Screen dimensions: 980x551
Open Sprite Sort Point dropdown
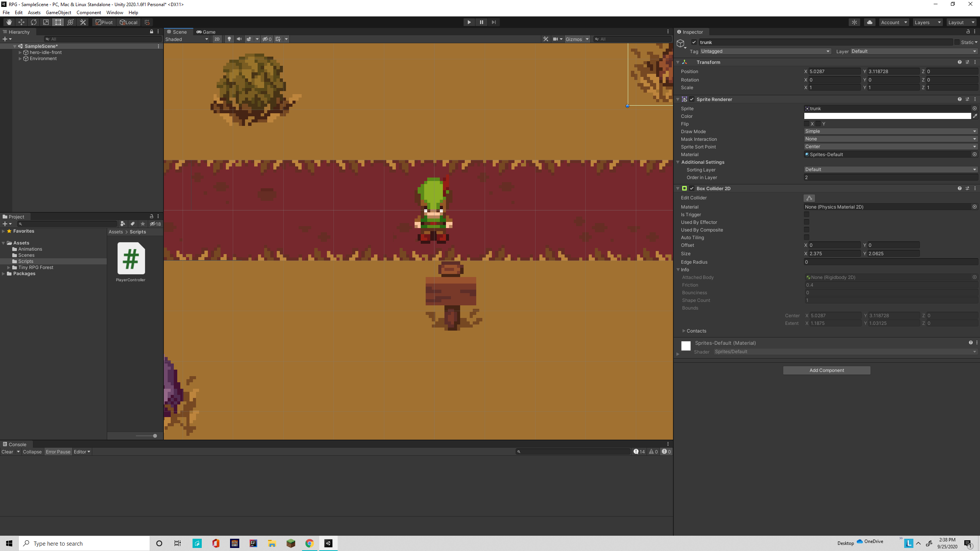[x=891, y=147]
